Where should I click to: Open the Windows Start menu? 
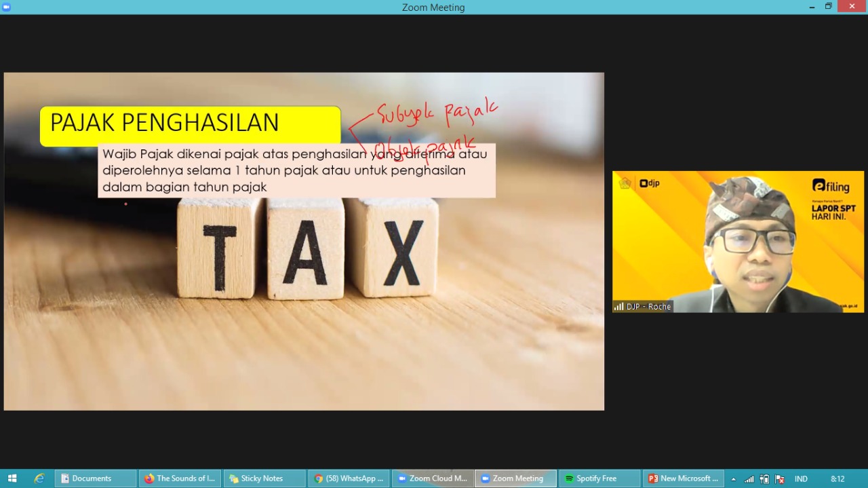point(12,478)
